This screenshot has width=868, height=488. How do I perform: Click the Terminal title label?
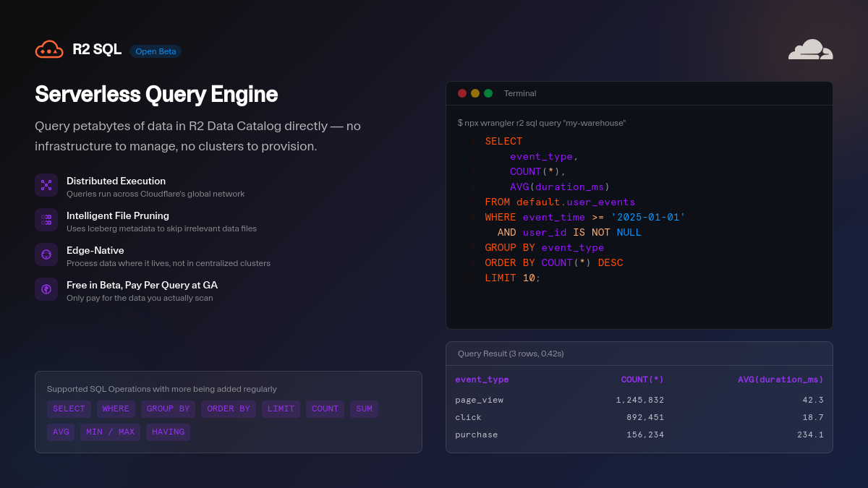pos(520,93)
